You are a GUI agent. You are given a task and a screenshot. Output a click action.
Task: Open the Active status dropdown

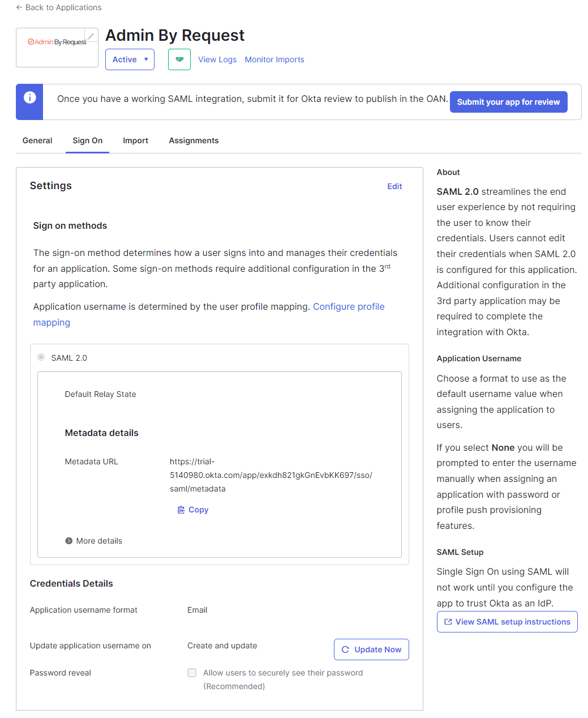[130, 59]
